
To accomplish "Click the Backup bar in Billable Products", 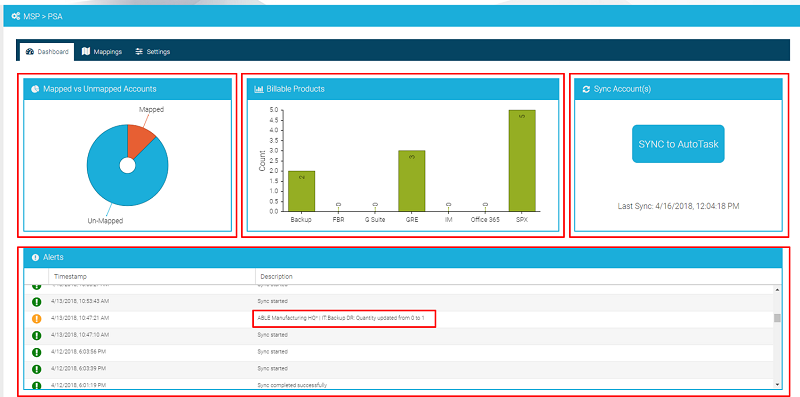I will point(302,191).
